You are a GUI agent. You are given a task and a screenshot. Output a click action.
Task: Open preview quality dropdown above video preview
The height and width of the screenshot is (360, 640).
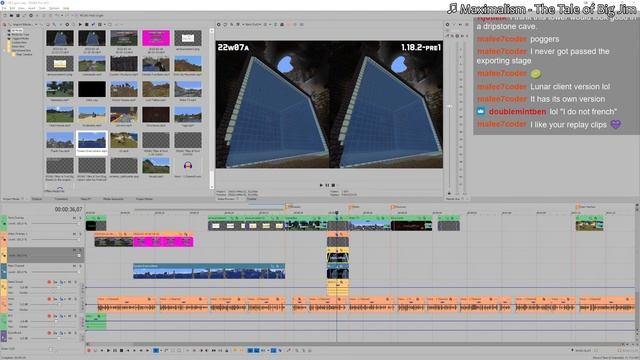[x=252, y=24]
